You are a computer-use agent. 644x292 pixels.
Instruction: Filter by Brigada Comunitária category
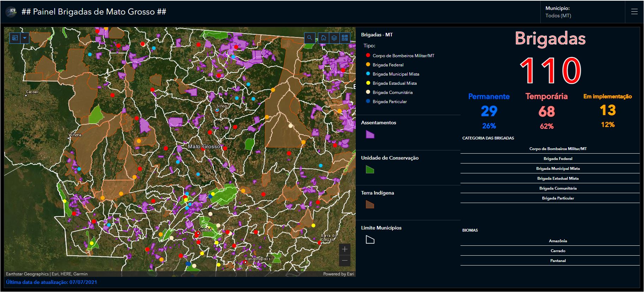tap(558, 188)
